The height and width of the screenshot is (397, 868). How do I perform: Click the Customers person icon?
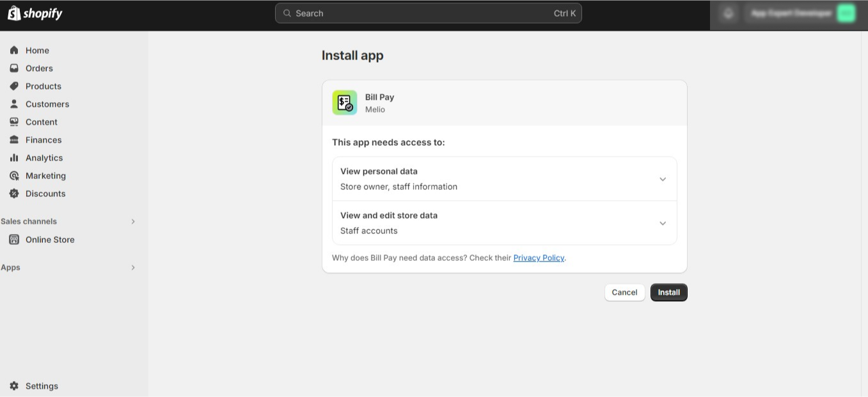(14, 104)
